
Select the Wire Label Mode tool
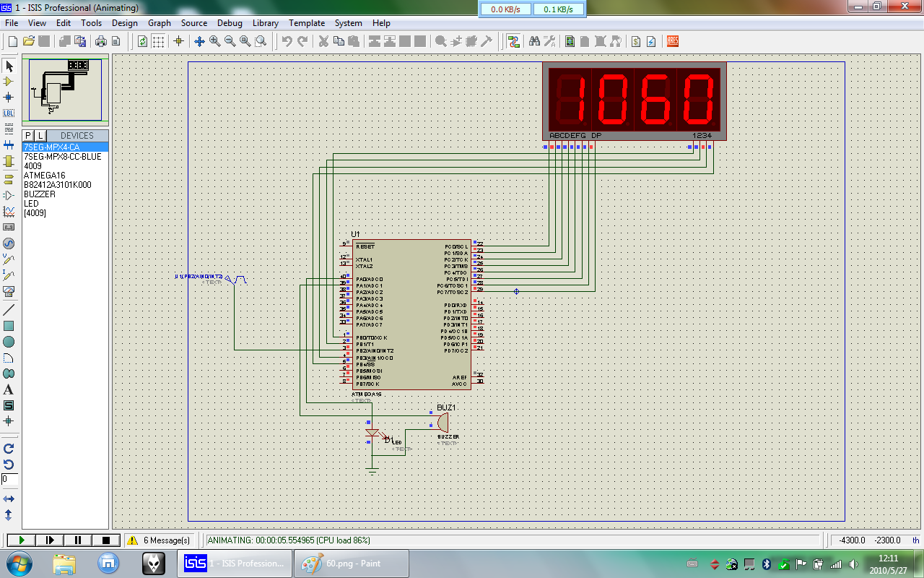9,113
